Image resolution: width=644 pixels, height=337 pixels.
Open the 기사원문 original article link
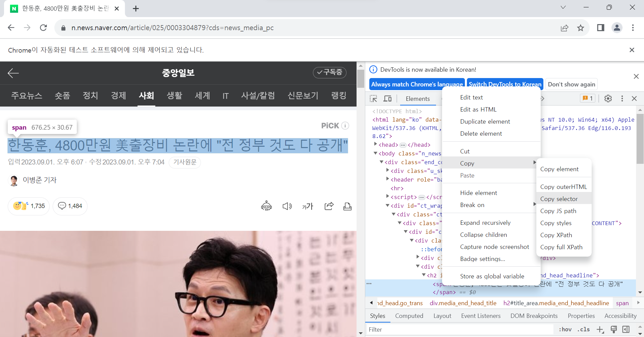tap(185, 162)
